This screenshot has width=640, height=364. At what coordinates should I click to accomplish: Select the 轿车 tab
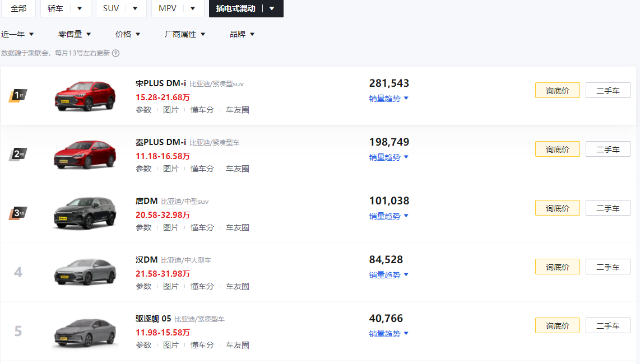pos(55,8)
